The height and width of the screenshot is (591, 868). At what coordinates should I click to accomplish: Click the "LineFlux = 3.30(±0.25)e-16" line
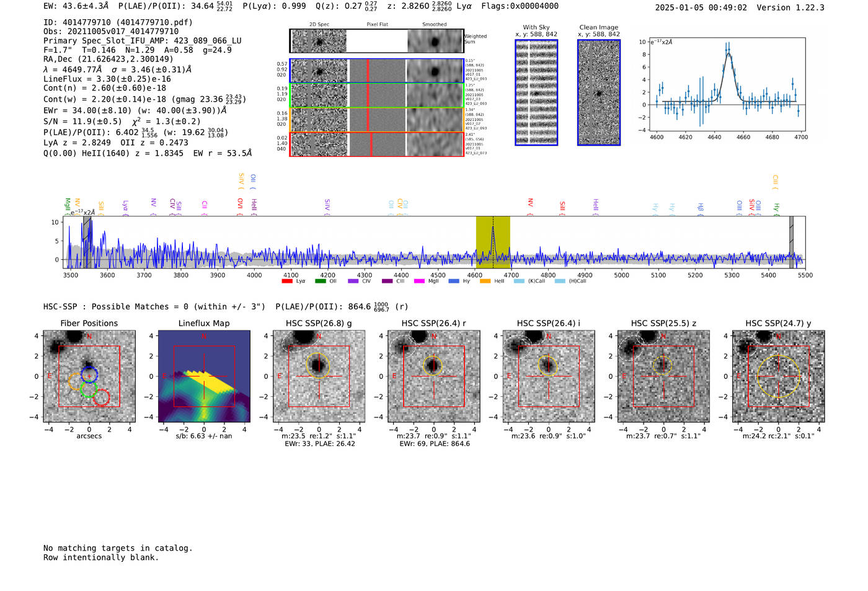107,79
